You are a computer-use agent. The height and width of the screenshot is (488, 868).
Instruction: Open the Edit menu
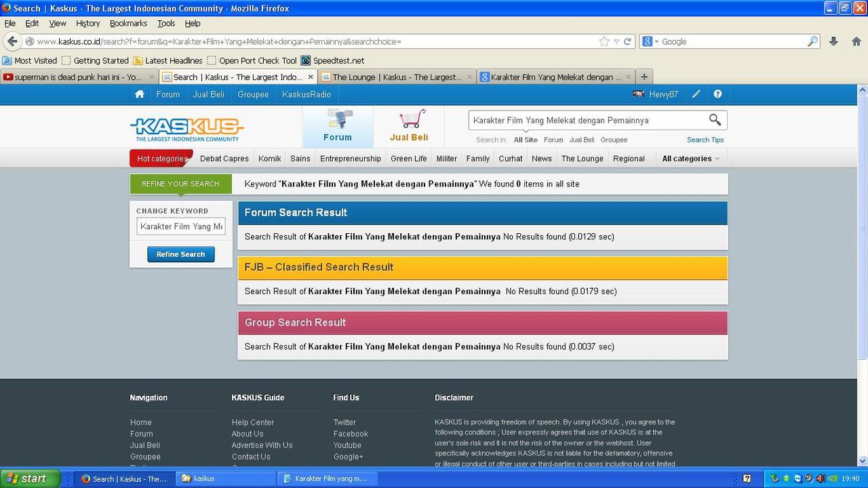coord(32,23)
